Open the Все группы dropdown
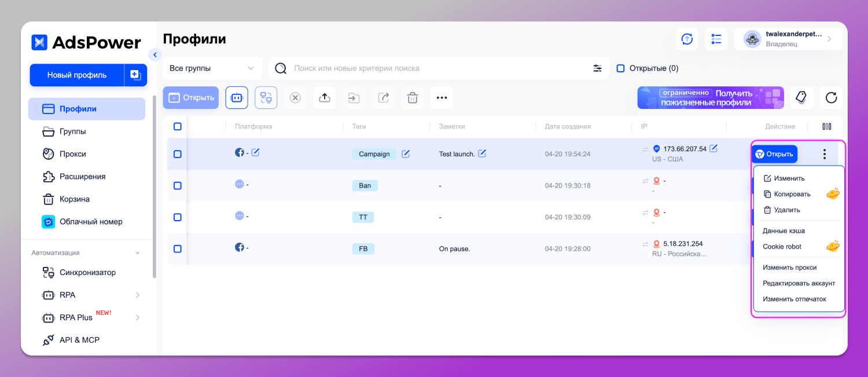 click(212, 68)
